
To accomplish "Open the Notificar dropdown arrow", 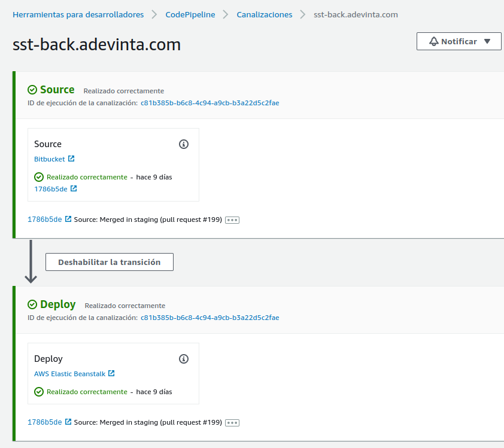I will (x=487, y=42).
